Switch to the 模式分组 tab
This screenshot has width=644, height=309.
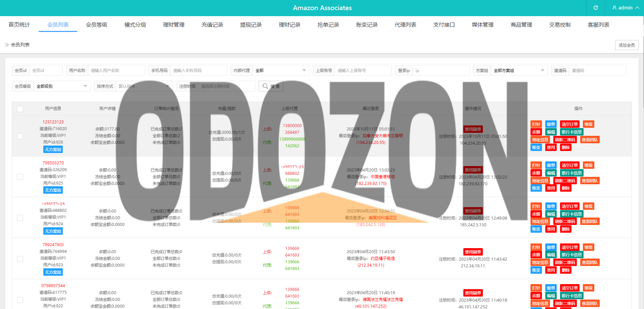tap(135, 25)
